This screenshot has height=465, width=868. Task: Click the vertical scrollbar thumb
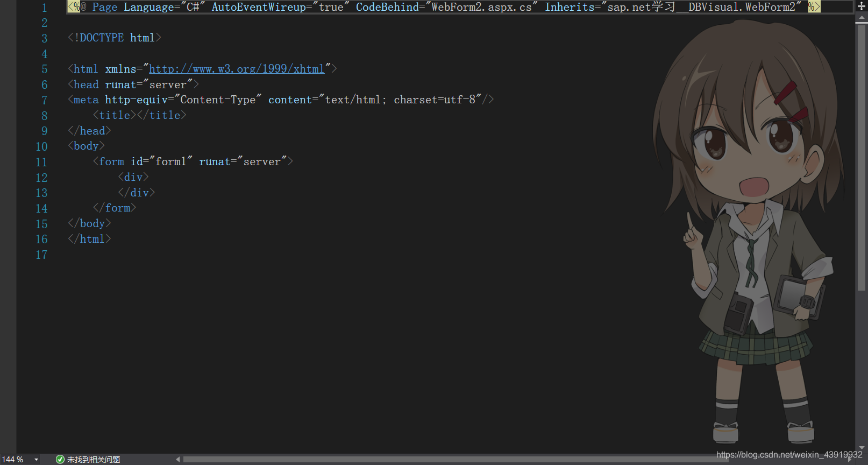862,158
